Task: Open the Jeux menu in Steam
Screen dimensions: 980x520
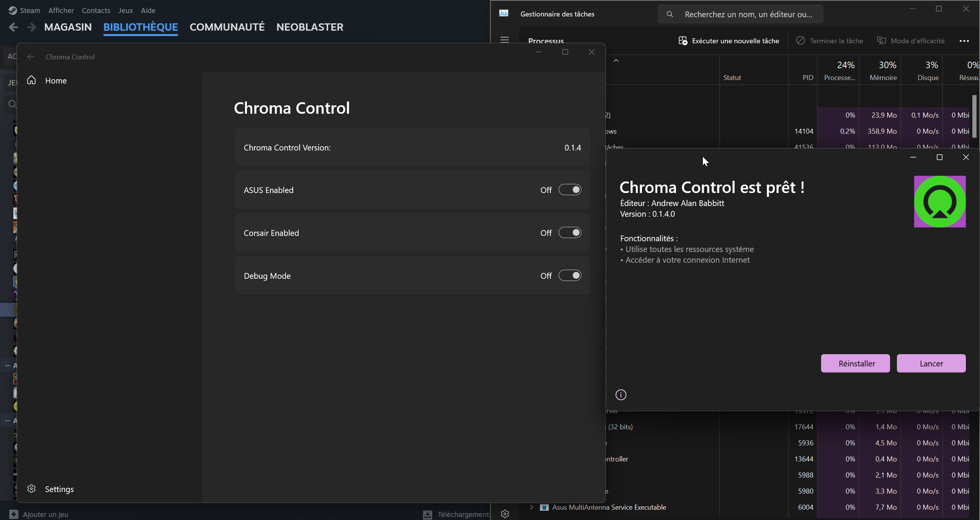Action: tap(125, 10)
